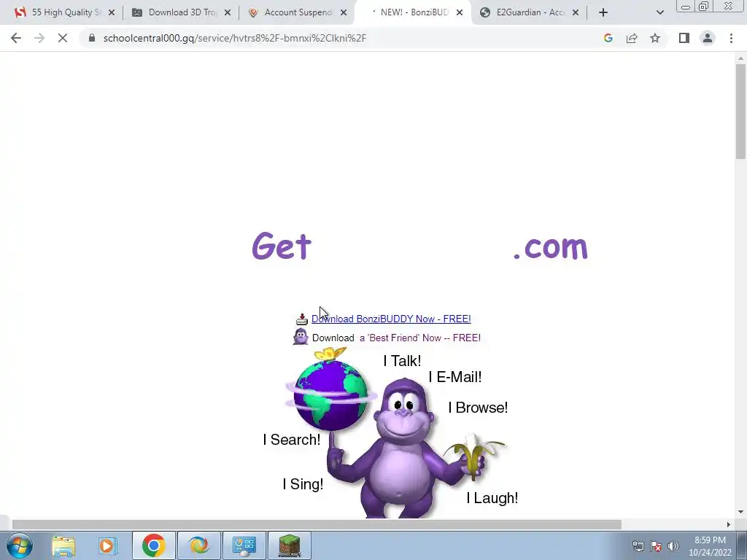Image resolution: width=747 pixels, height=560 pixels.
Task: Click a 'Best Friend' Now -- FREE! link
Action: click(x=420, y=338)
